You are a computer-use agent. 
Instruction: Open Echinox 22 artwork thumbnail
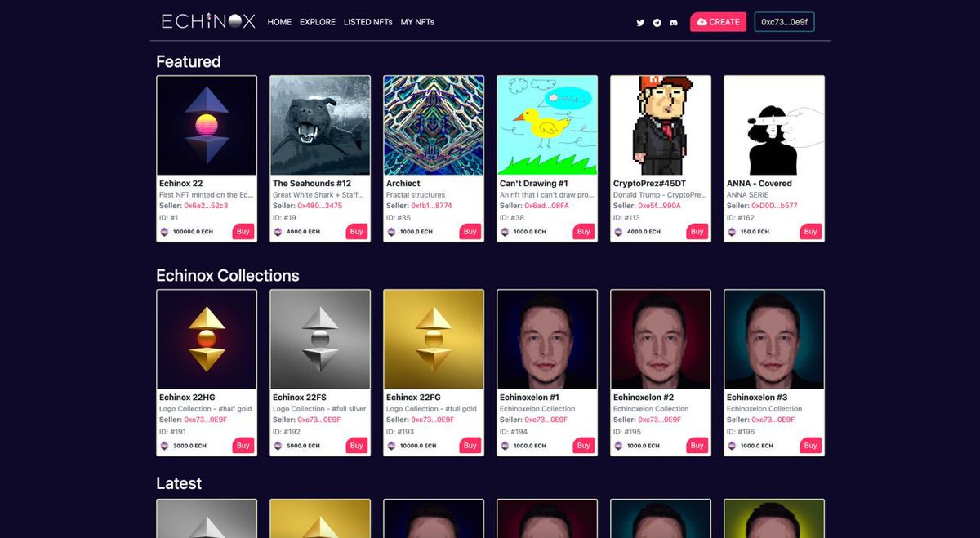(x=207, y=126)
